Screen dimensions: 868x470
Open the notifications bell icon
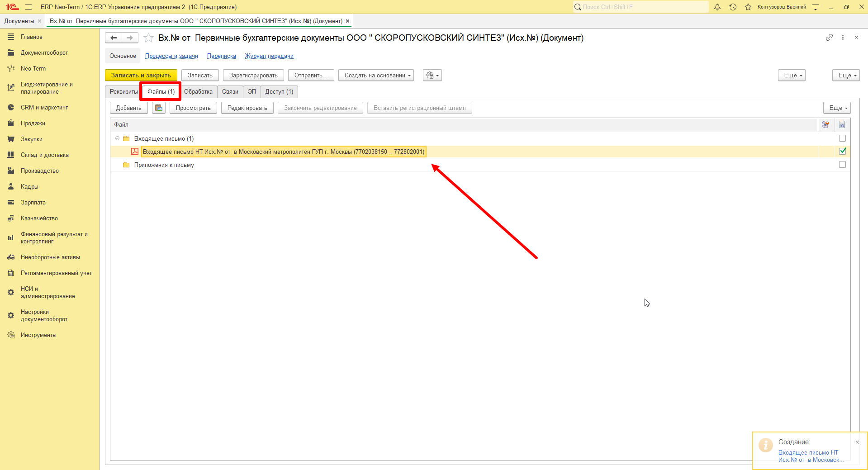[717, 7]
